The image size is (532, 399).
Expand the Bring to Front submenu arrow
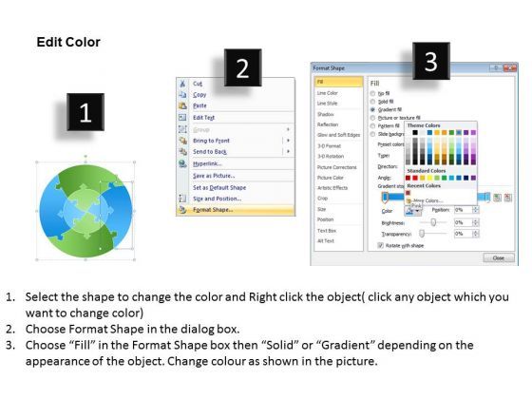click(288, 141)
